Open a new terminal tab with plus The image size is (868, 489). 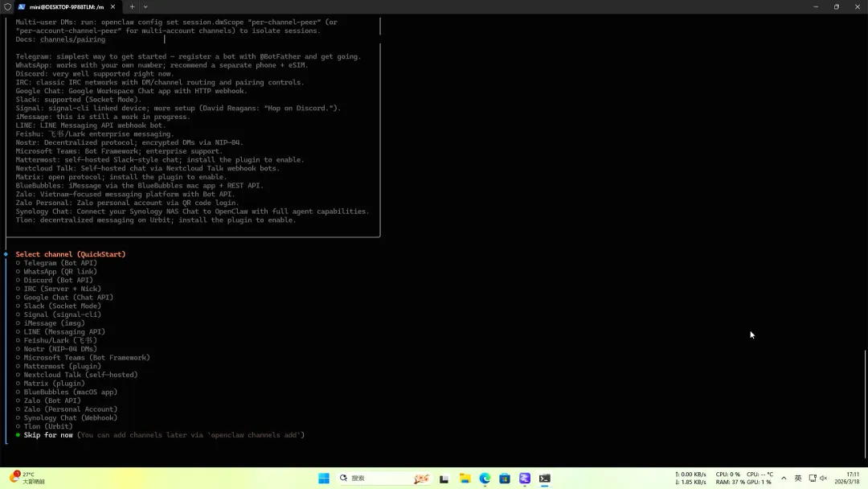coord(132,6)
